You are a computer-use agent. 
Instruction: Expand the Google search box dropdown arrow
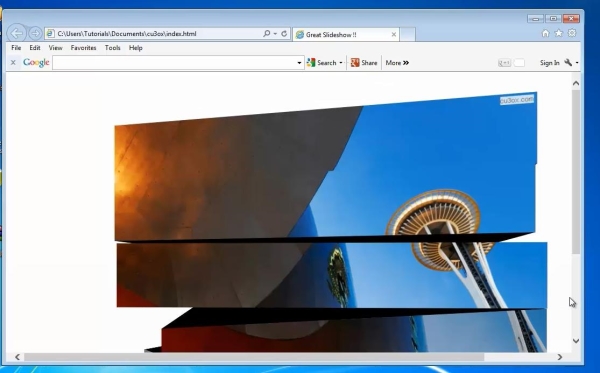[299, 63]
